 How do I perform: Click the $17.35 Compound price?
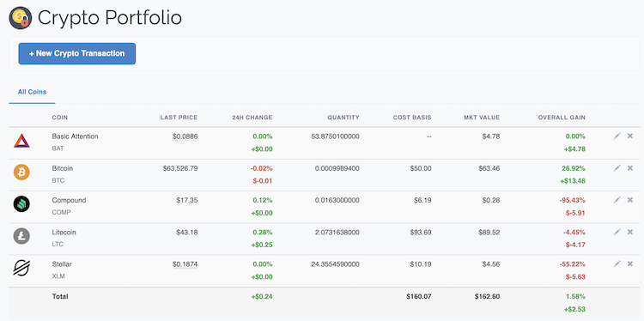(187, 200)
